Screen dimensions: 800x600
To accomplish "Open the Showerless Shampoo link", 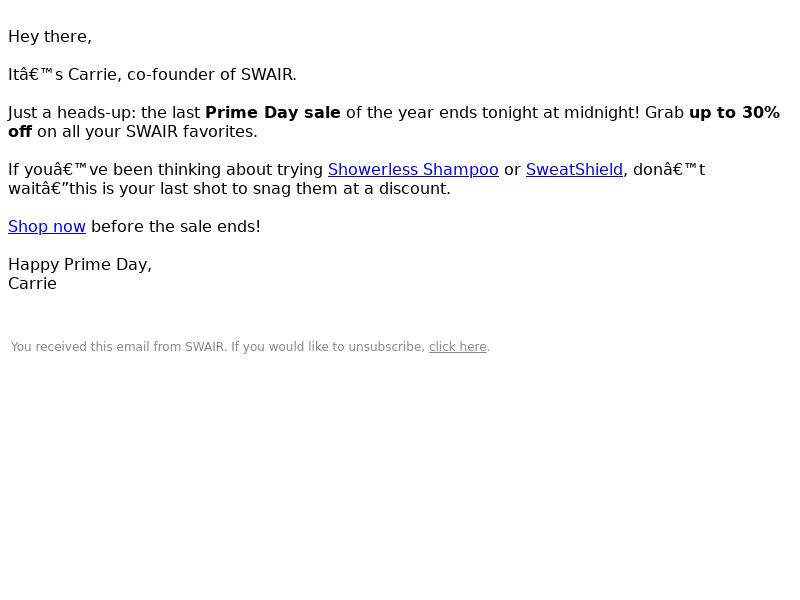I will point(413,169).
